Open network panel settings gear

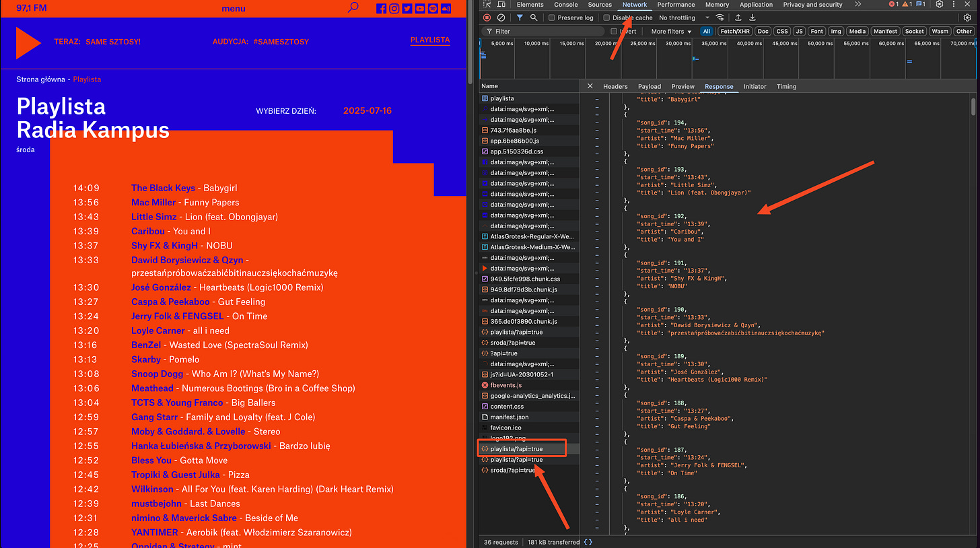click(968, 18)
